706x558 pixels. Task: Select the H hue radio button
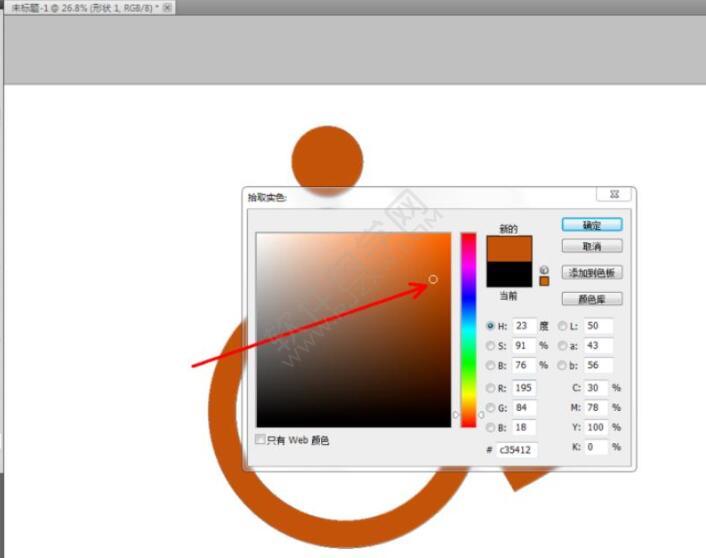click(490, 326)
